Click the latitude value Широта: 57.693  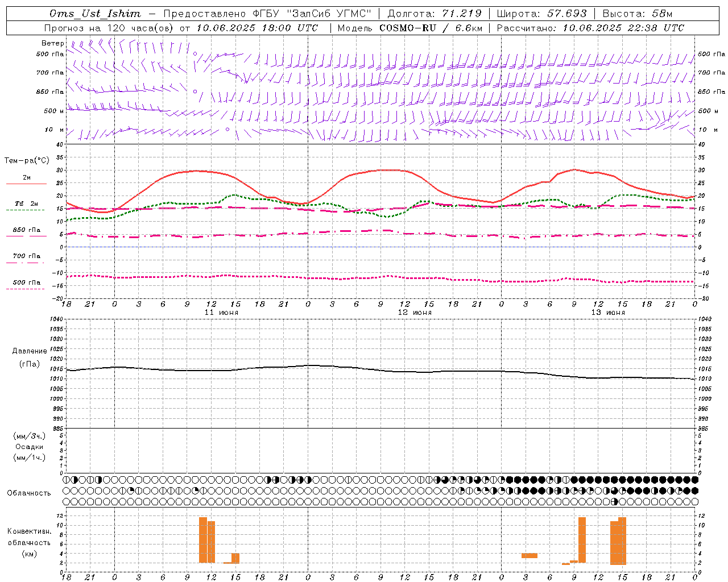click(542, 14)
